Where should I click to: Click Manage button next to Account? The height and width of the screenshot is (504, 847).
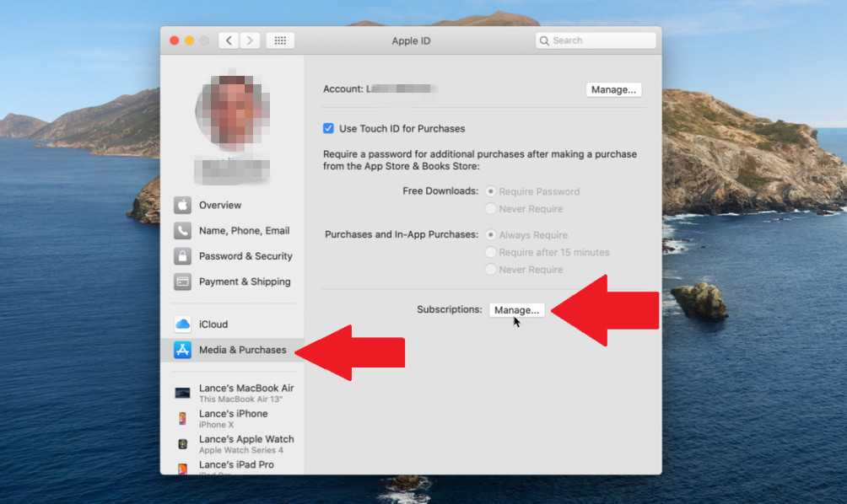coord(613,89)
